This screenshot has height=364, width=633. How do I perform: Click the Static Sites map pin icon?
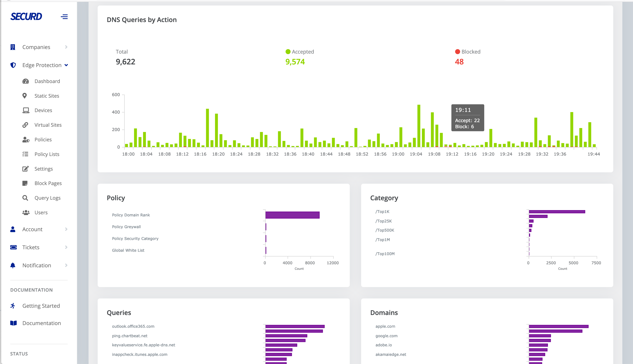pos(25,96)
